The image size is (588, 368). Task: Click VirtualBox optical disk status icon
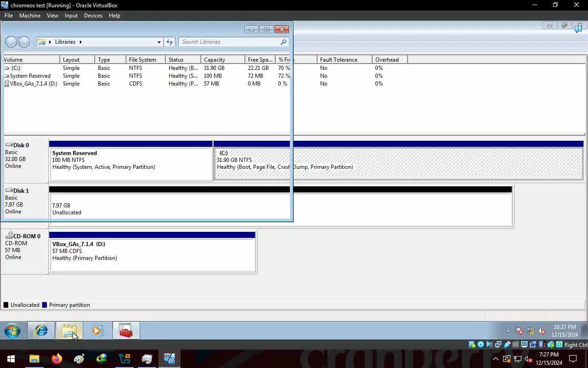click(x=481, y=345)
